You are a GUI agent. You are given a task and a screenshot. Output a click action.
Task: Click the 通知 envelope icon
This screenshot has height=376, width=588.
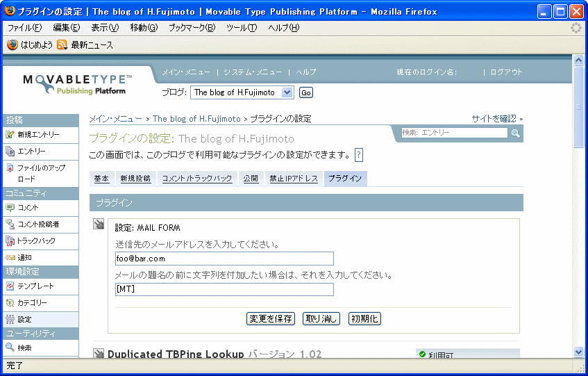tap(10, 257)
